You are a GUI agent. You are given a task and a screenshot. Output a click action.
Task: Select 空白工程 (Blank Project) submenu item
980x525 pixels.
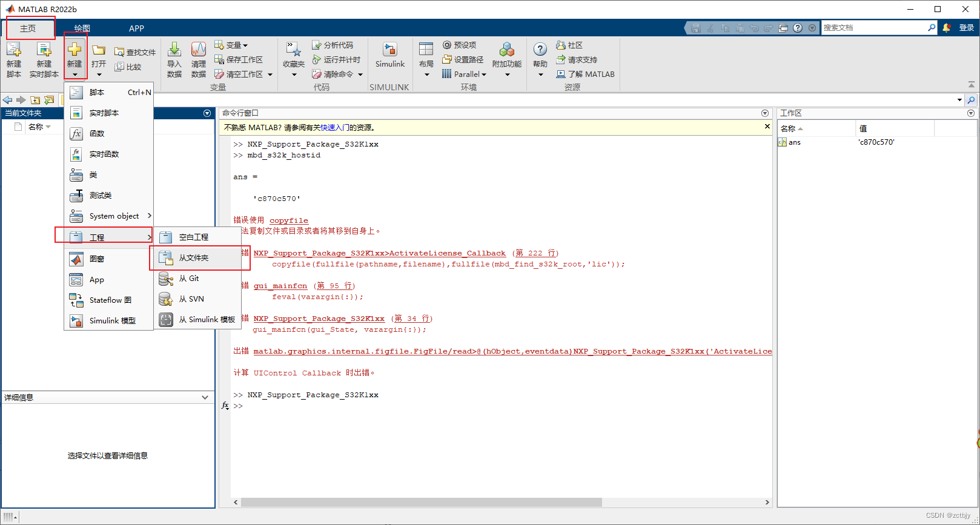[x=197, y=237]
